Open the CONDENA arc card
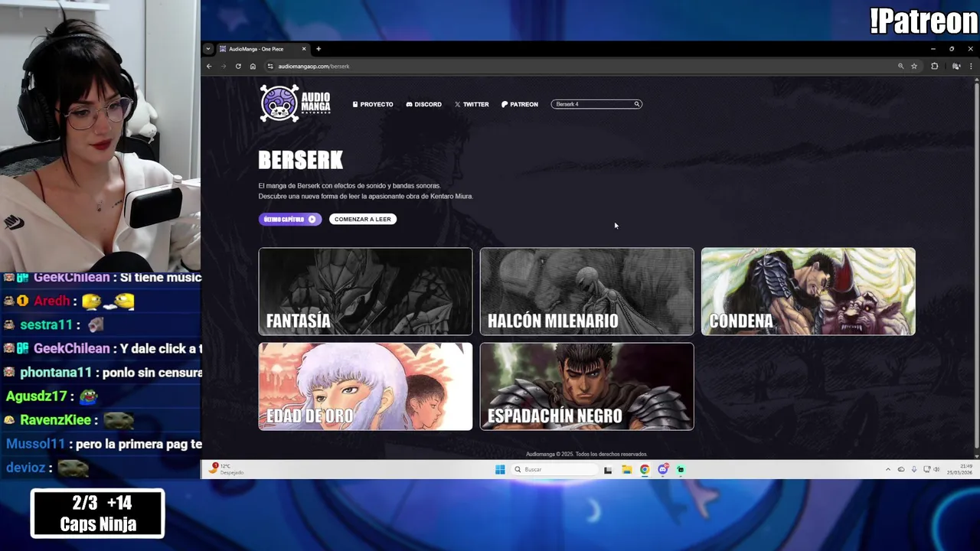980x551 pixels. 808,291
